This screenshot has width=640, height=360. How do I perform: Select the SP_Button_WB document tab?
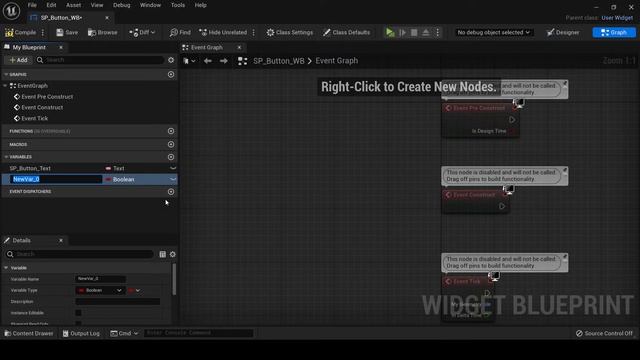click(61, 18)
